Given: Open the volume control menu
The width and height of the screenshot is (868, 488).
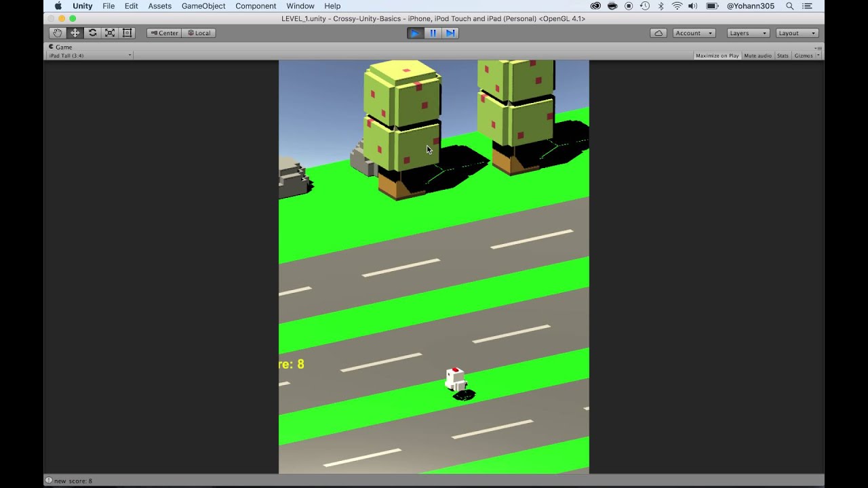Looking at the screenshot, I should click(x=692, y=6).
